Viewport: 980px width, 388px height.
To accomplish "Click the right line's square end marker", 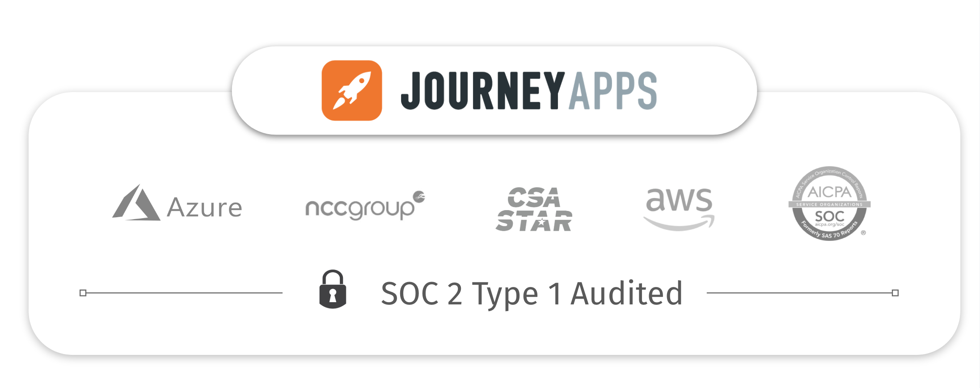I will (x=895, y=293).
